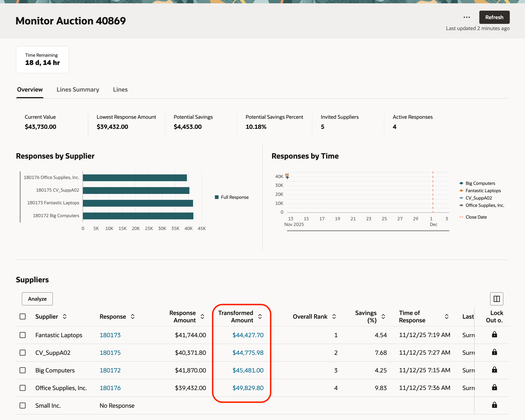
Task: Check the checkbox for CV_SuppA02
Action: (x=22, y=352)
